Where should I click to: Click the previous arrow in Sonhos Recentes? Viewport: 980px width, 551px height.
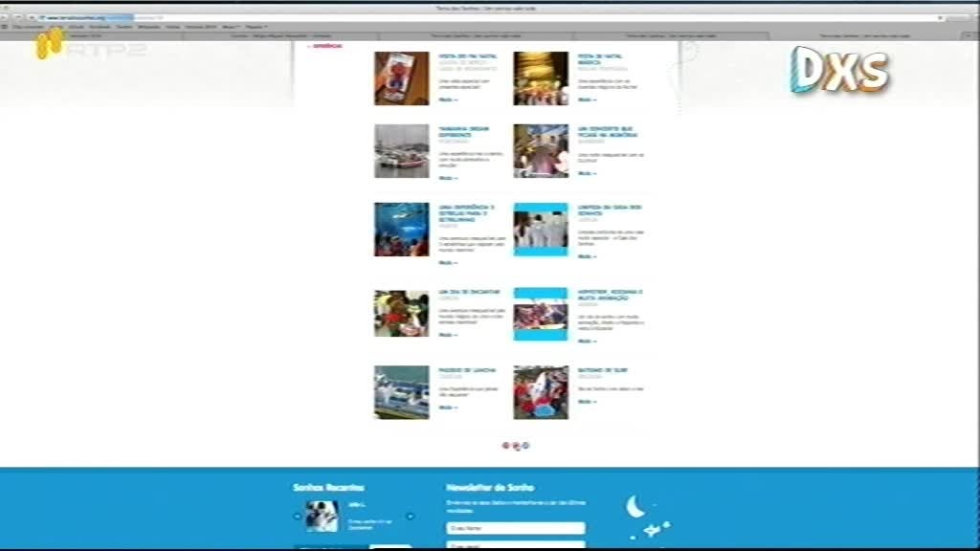tap(298, 517)
